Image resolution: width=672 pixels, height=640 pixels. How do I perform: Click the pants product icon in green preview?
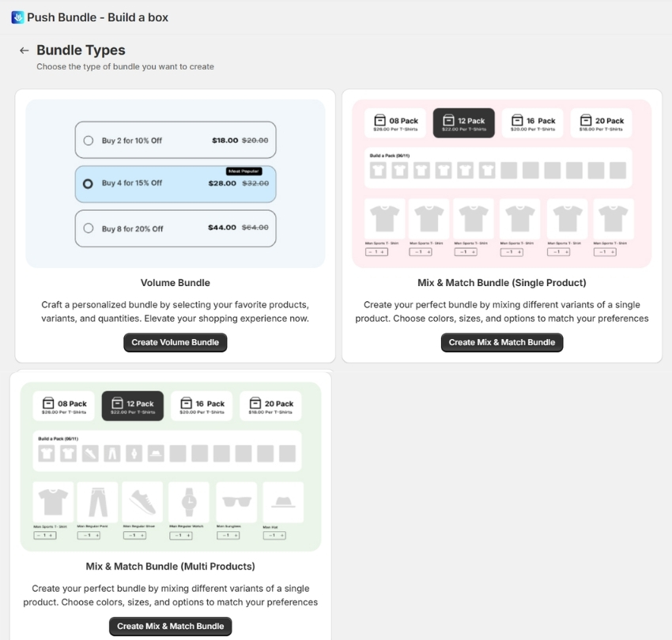pyautogui.click(x=98, y=502)
